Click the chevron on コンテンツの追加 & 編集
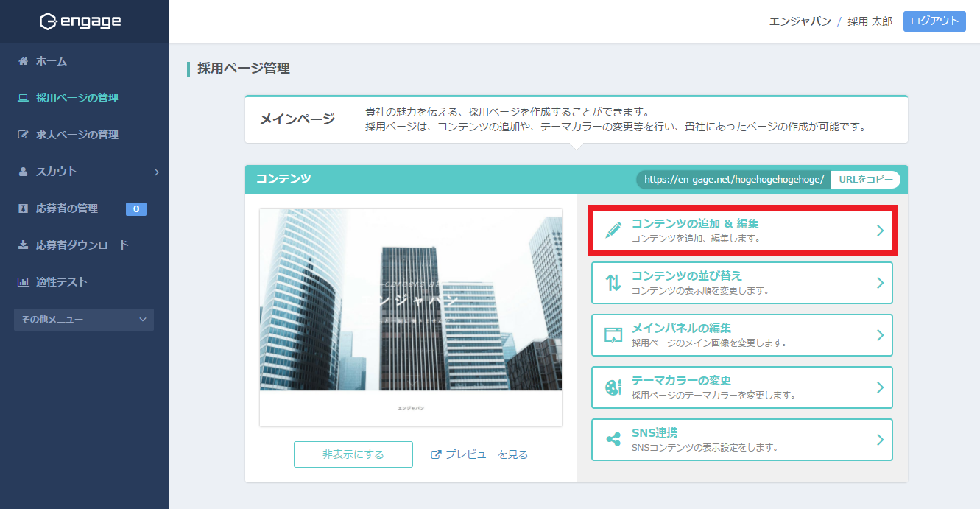Screen dimensions: 980x509 click(x=880, y=231)
